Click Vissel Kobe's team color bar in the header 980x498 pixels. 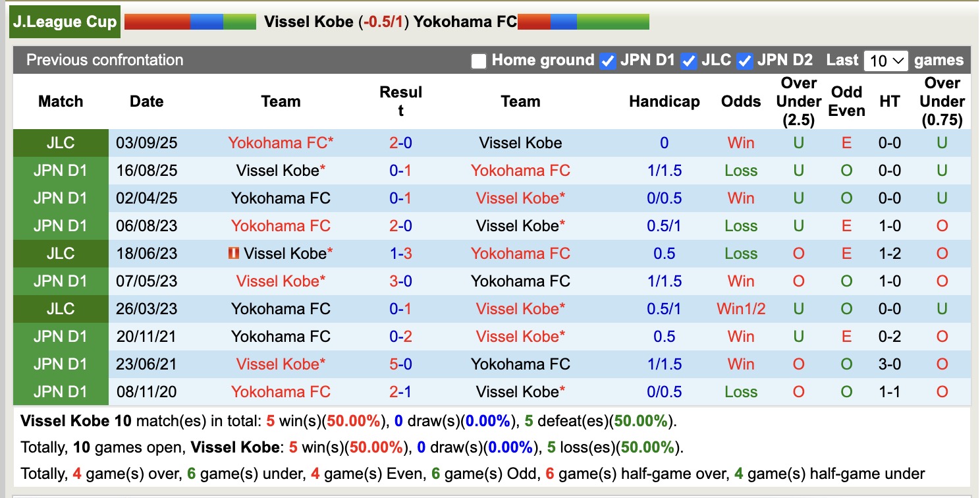190,21
